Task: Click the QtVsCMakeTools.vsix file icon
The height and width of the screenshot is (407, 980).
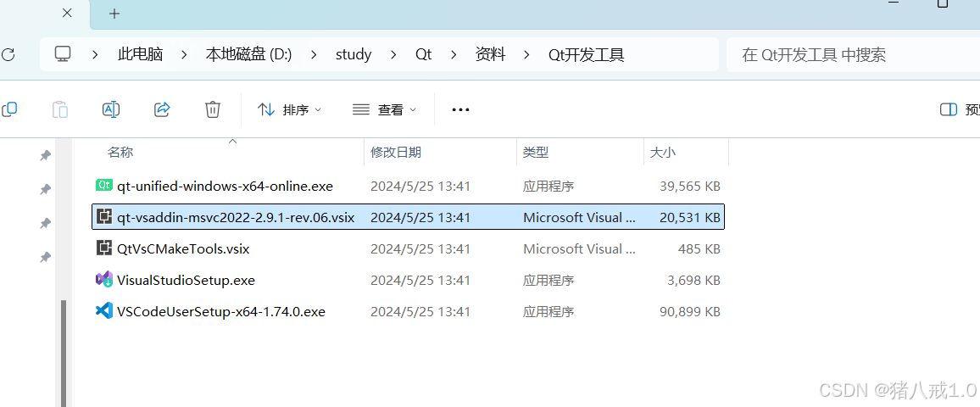Action: coord(103,248)
